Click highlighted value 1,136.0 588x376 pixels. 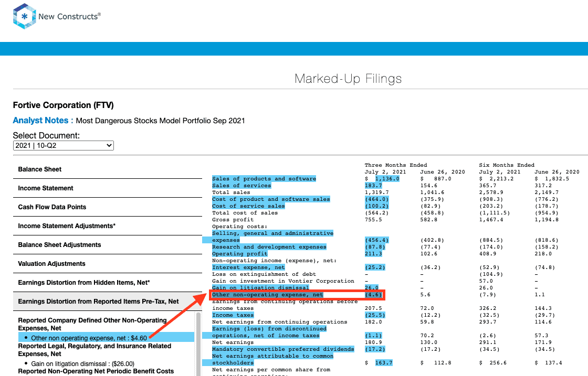click(387, 179)
